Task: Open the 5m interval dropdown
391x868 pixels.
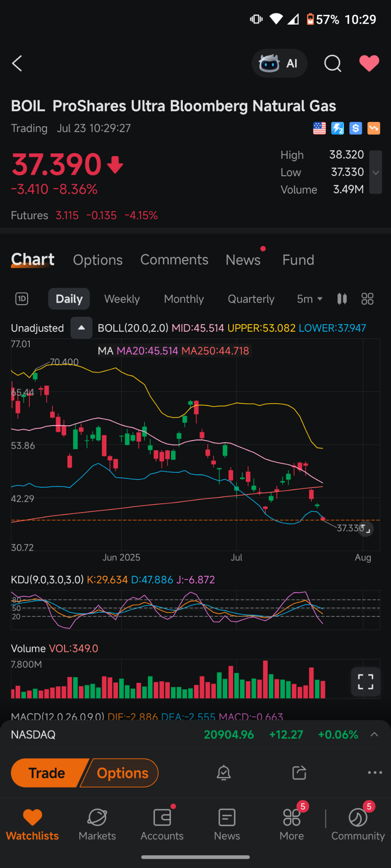Action: pyautogui.click(x=310, y=299)
